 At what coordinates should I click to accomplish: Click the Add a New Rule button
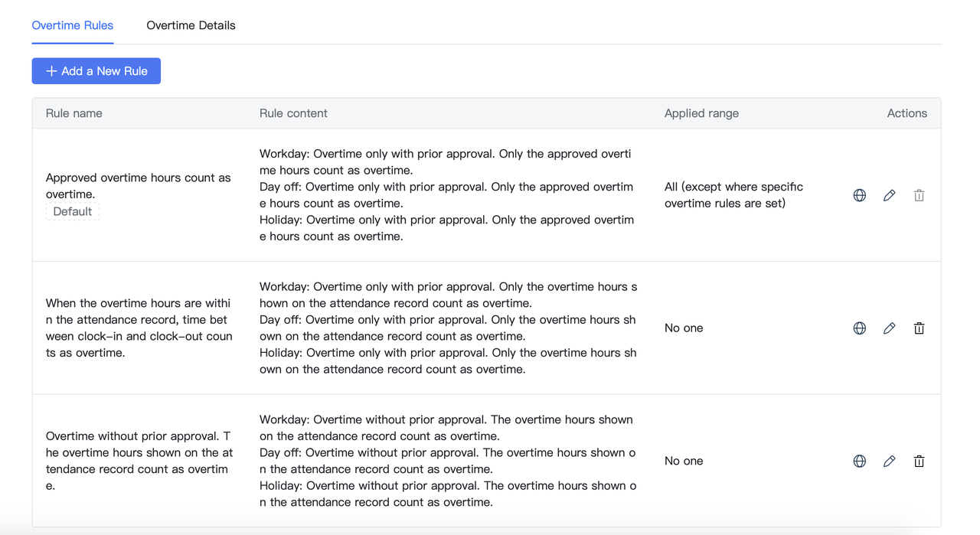click(96, 71)
